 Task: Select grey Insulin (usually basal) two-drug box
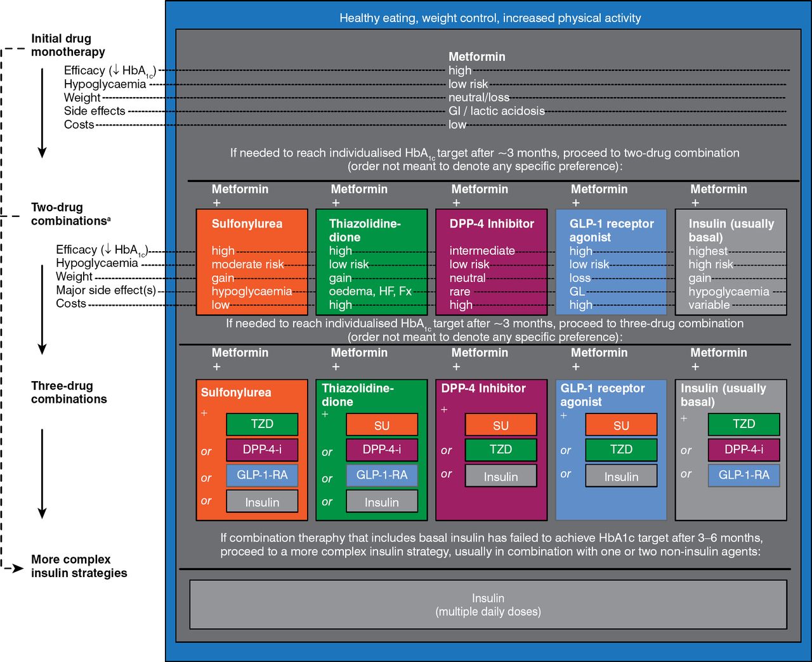[731, 262]
